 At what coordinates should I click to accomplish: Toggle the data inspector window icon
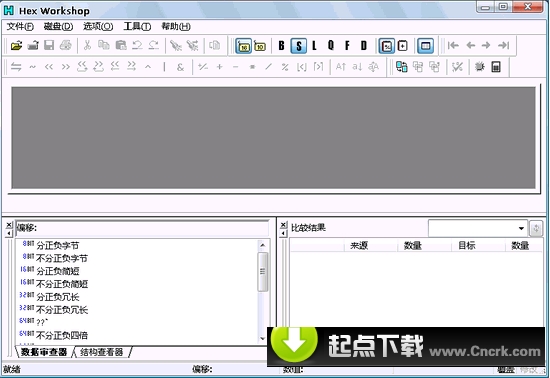[425, 46]
